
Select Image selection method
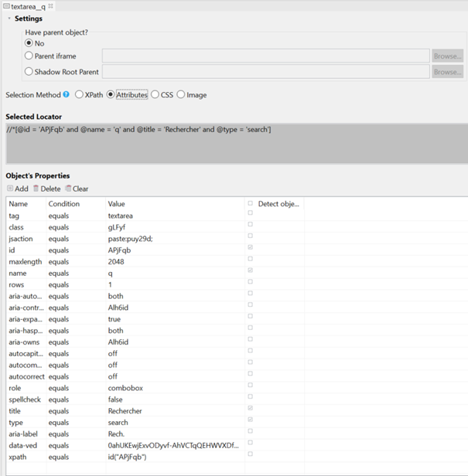[x=181, y=95]
